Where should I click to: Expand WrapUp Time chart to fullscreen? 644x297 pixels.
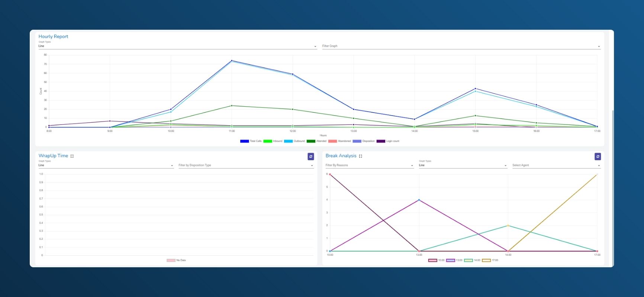pos(72,156)
